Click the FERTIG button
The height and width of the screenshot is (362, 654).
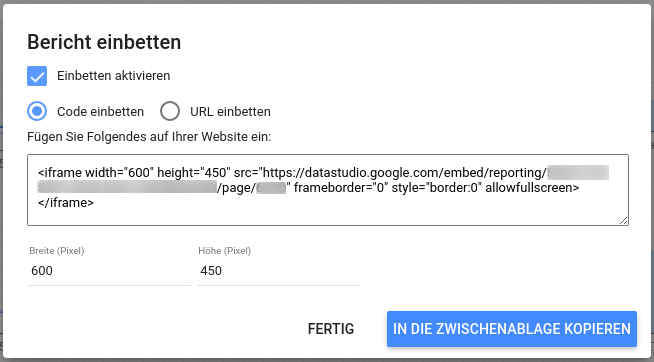331,329
